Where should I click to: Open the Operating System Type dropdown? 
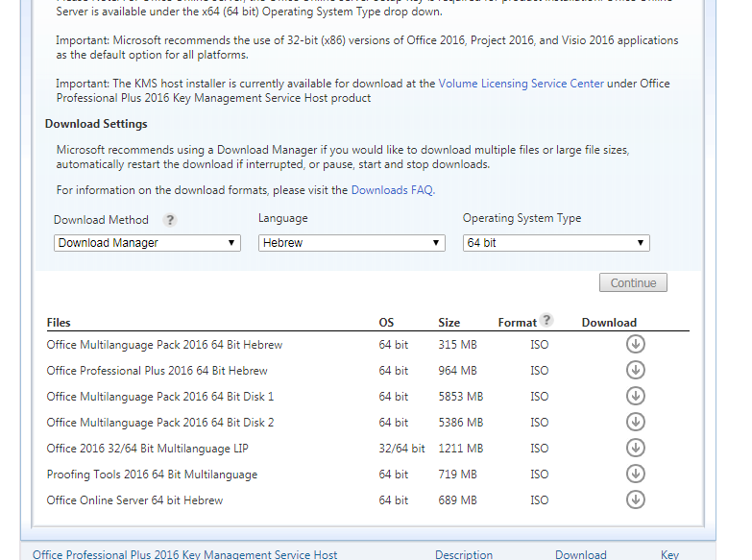pyautogui.click(x=556, y=243)
